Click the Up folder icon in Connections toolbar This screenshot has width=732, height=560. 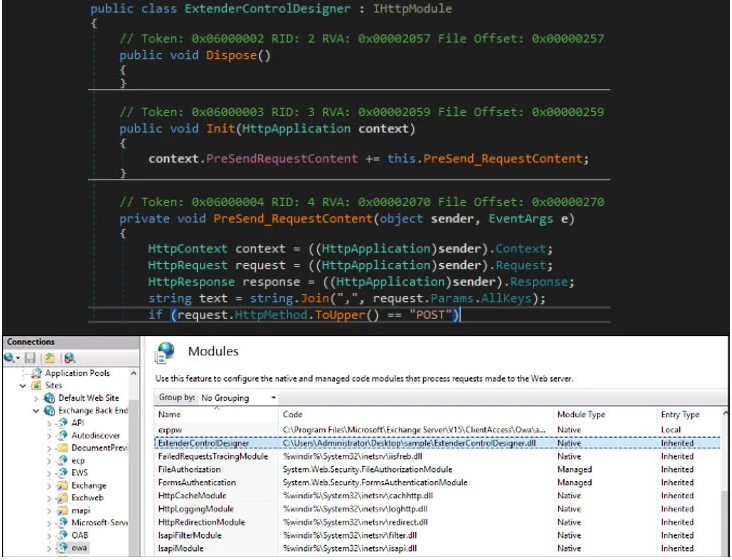click(49, 358)
